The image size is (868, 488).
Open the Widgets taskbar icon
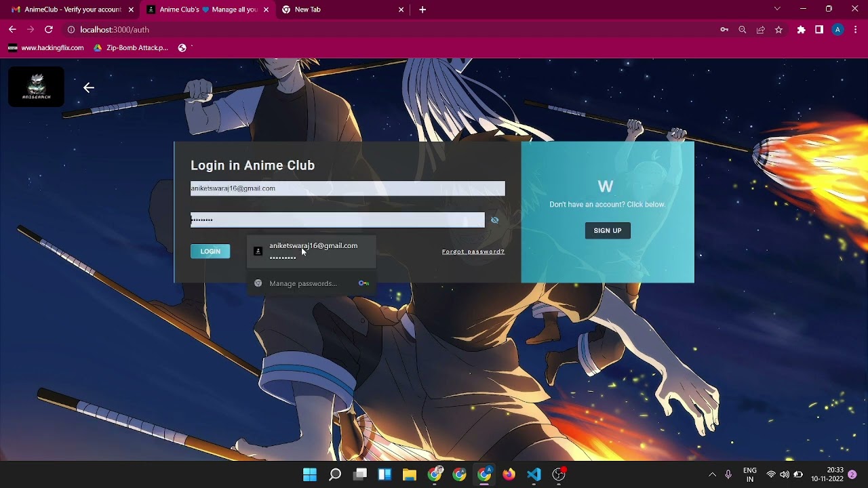pos(384,474)
